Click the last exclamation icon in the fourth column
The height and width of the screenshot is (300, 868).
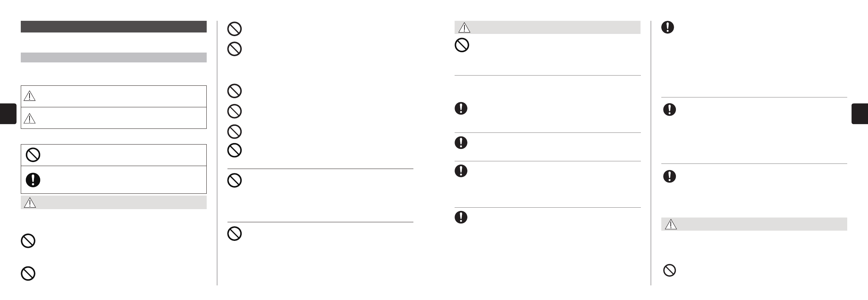click(x=669, y=177)
